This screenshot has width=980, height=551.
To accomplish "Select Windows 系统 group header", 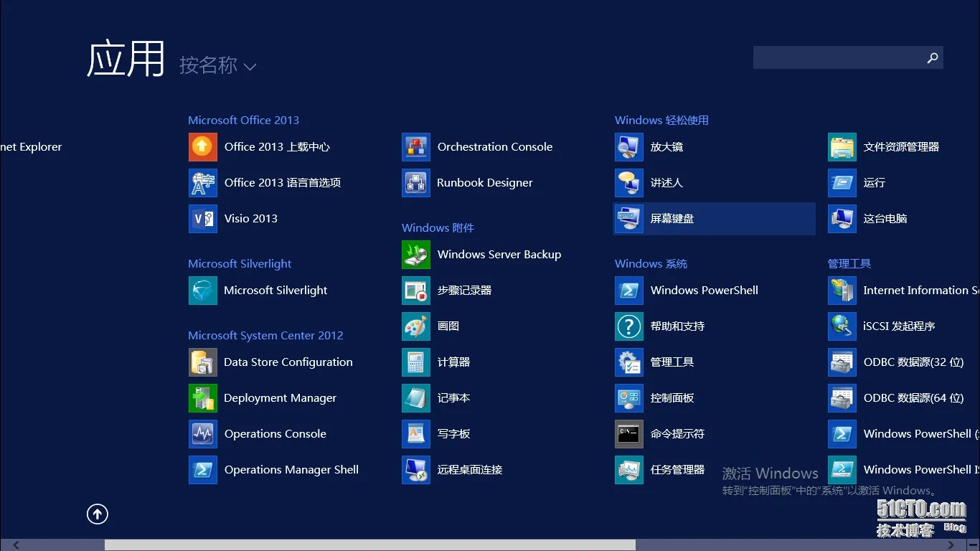I will 651,264.
